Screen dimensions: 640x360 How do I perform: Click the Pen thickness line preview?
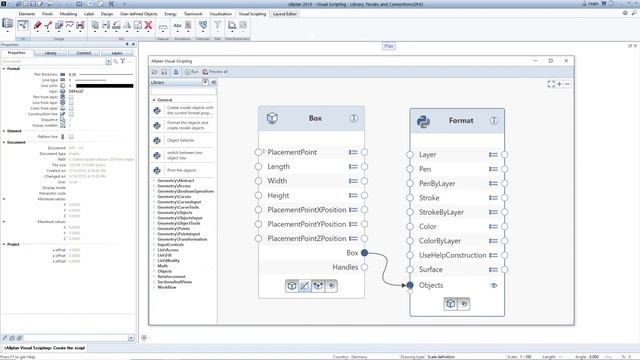click(x=106, y=74)
